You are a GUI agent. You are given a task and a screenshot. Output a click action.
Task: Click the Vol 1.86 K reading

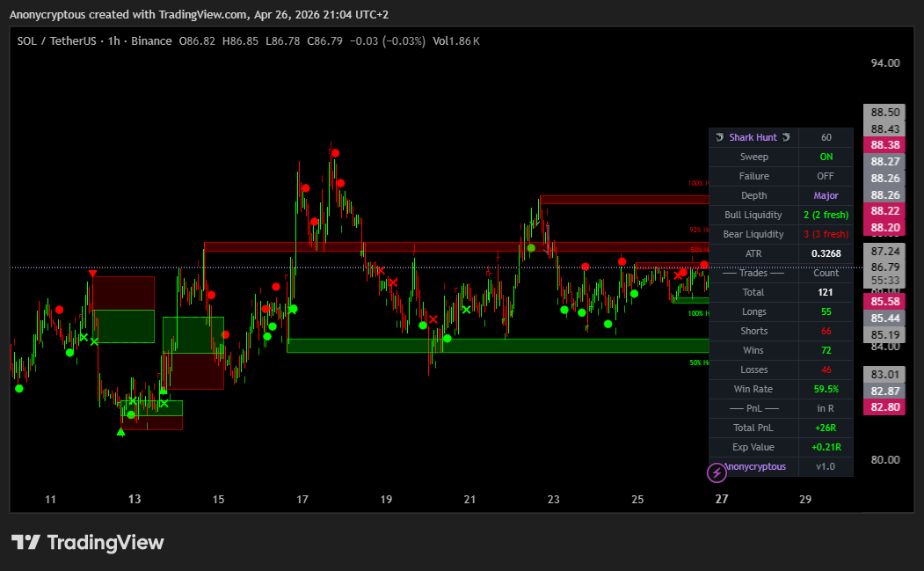pos(456,40)
